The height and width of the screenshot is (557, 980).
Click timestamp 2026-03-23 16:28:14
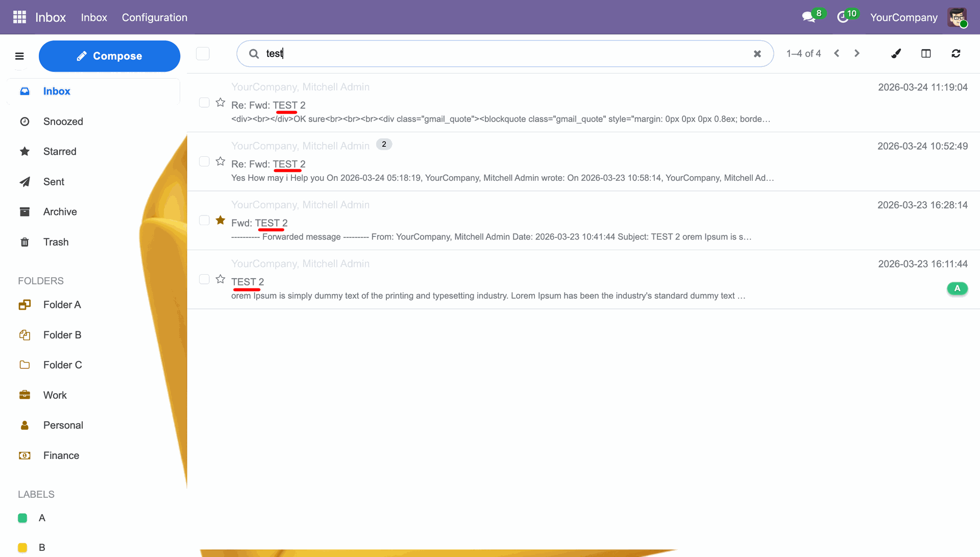[922, 205]
